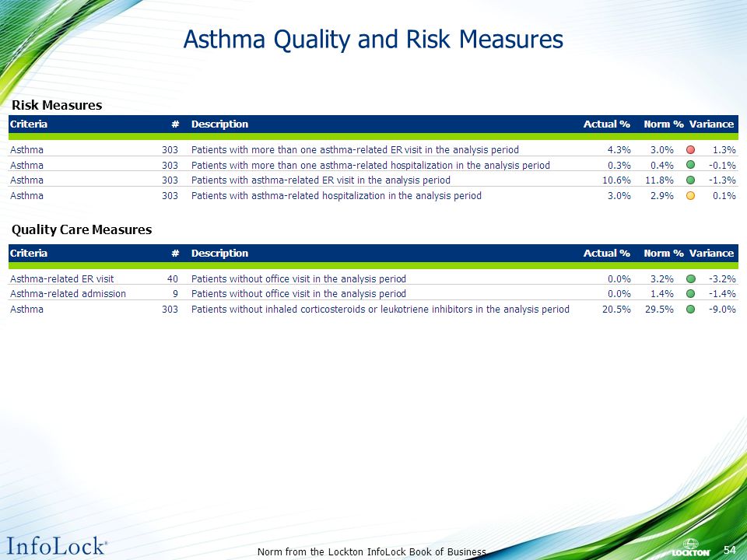This screenshot has height=560, width=747.
Task: Click the Quality Care Measures heading
Action: click(x=82, y=229)
